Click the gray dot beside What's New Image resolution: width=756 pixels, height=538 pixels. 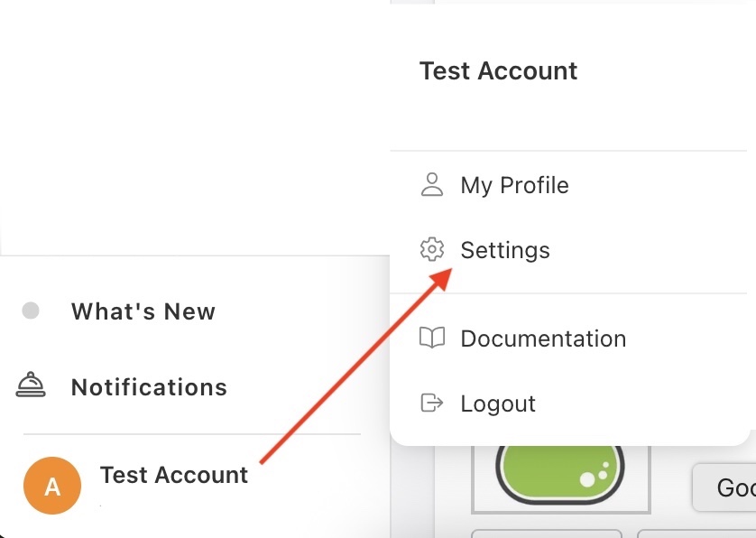pyautogui.click(x=31, y=311)
